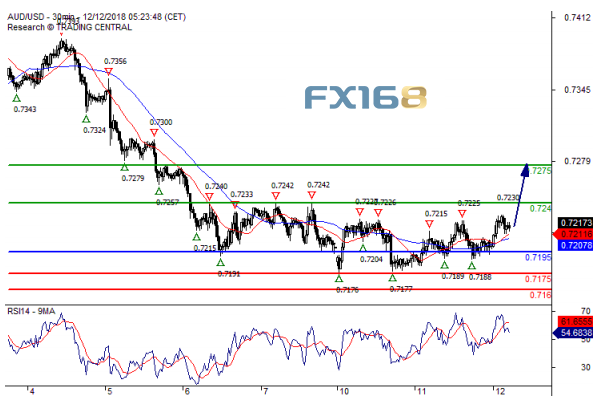Click the black 0.72173 current price tag
The height and width of the screenshot is (403, 599).
click(x=575, y=222)
